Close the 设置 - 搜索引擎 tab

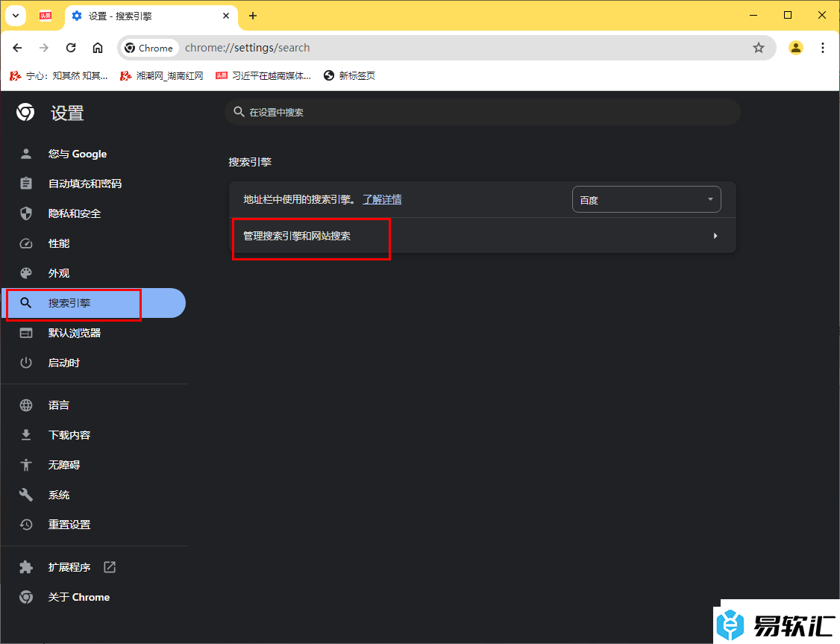tap(226, 16)
